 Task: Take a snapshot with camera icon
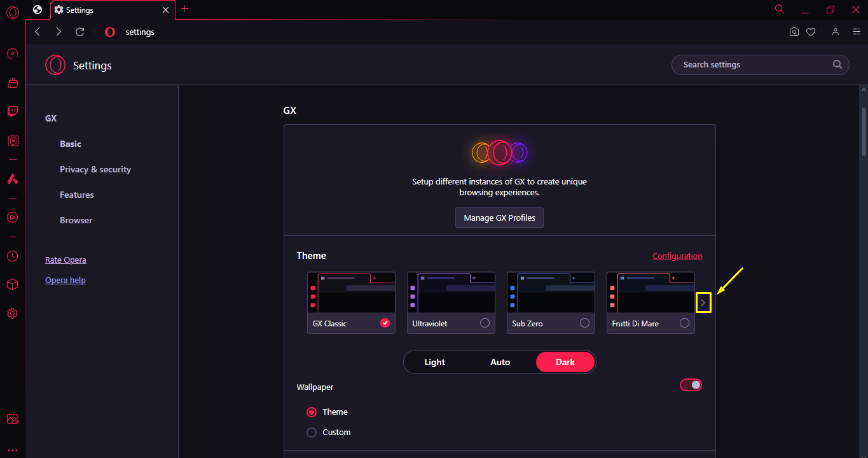point(794,32)
